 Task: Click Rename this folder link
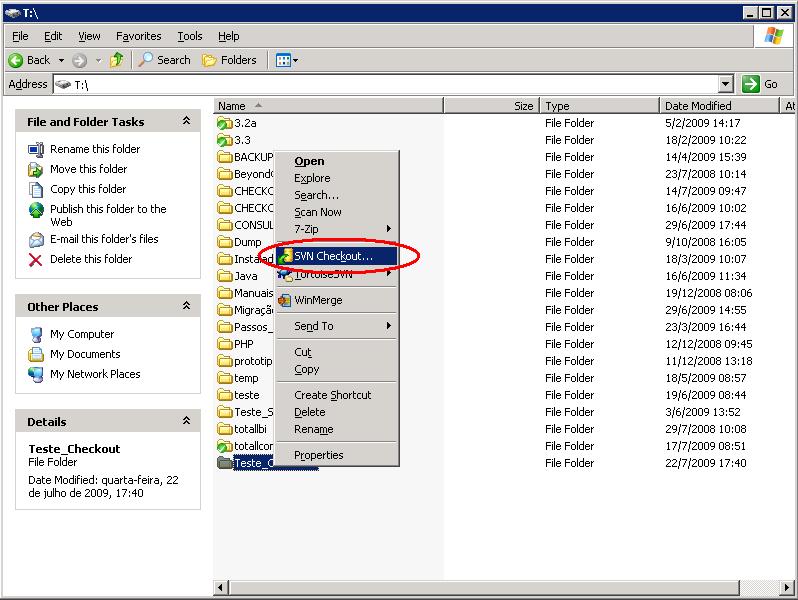click(x=95, y=149)
